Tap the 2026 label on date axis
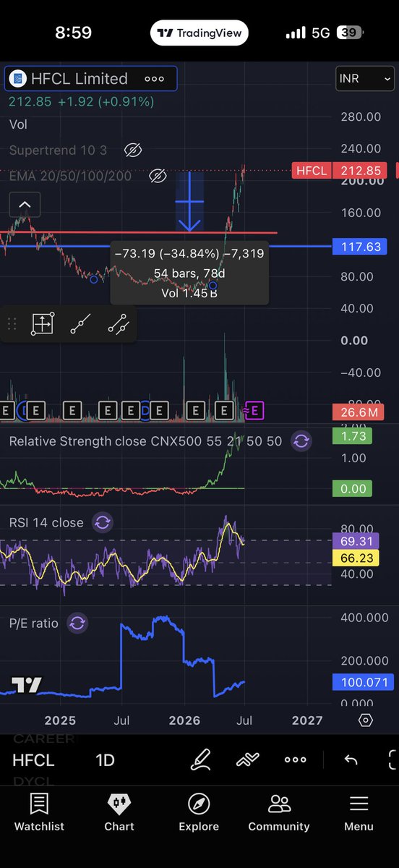 pos(184,720)
